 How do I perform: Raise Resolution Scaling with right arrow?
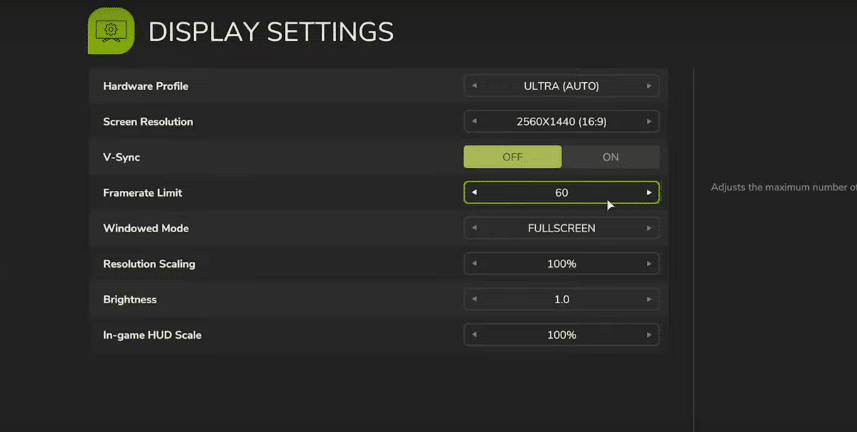click(x=649, y=264)
